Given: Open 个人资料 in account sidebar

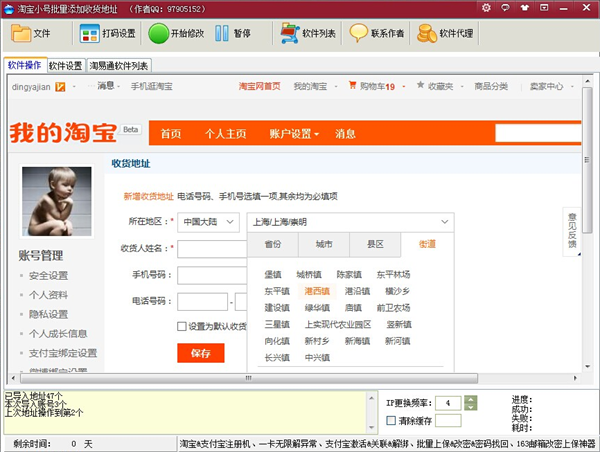Looking at the screenshot, I should coord(48,295).
